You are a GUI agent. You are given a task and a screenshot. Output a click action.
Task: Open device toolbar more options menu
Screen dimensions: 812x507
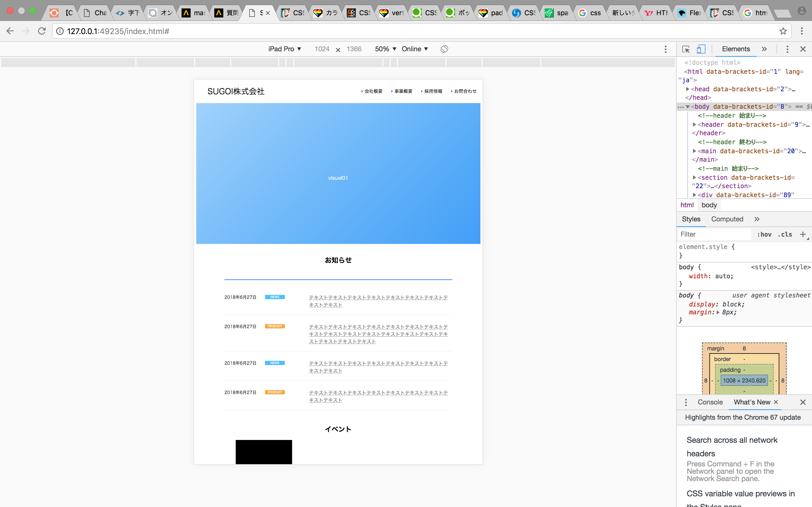(666, 49)
